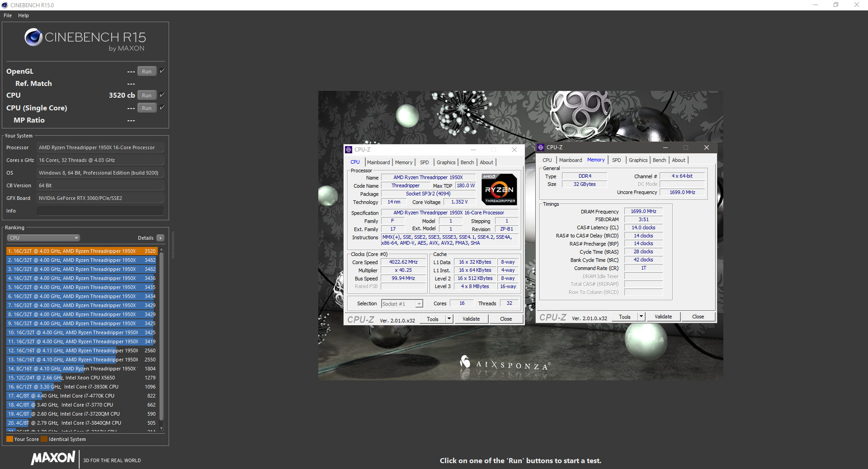Switch to CPU tab in right CPU-Z
The image size is (868, 469).
point(547,160)
